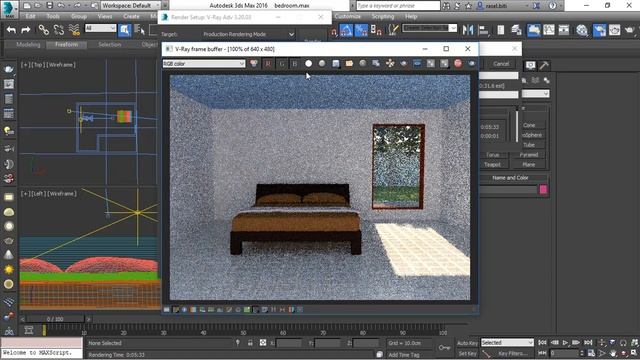Click the Key Filters button
Screen dimensions: 640x360
point(512,353)
